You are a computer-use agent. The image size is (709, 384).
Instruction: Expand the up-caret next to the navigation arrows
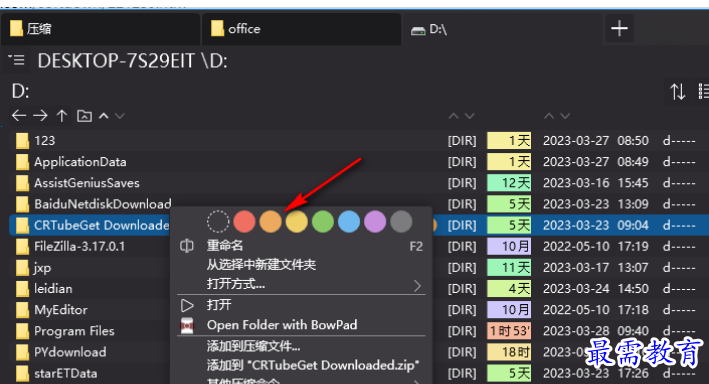point(104,116)
